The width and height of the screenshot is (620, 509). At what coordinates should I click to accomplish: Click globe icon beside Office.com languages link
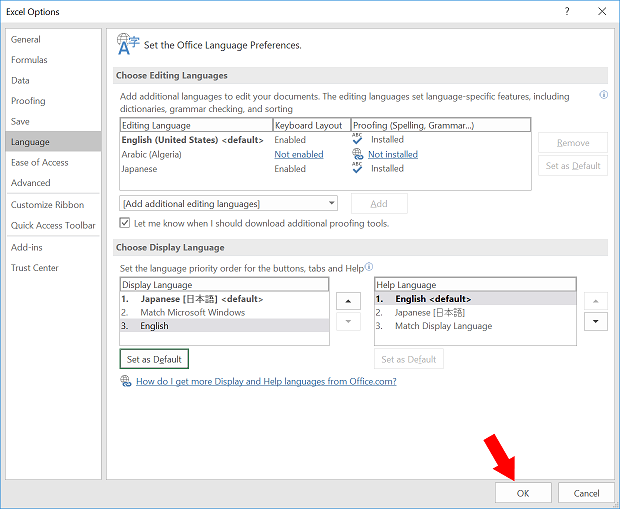pyautogui.click(x=126, y=381)
